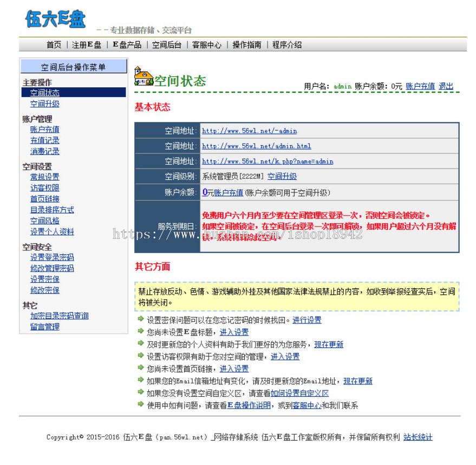Click the 基本状态 section heading
Image resolution: width=476 pixels, height=465 pixels.
tap(152, 107)
